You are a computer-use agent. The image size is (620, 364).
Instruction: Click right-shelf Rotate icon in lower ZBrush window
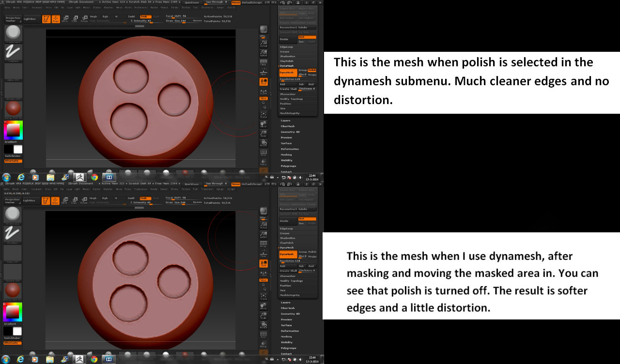(263, 325)
